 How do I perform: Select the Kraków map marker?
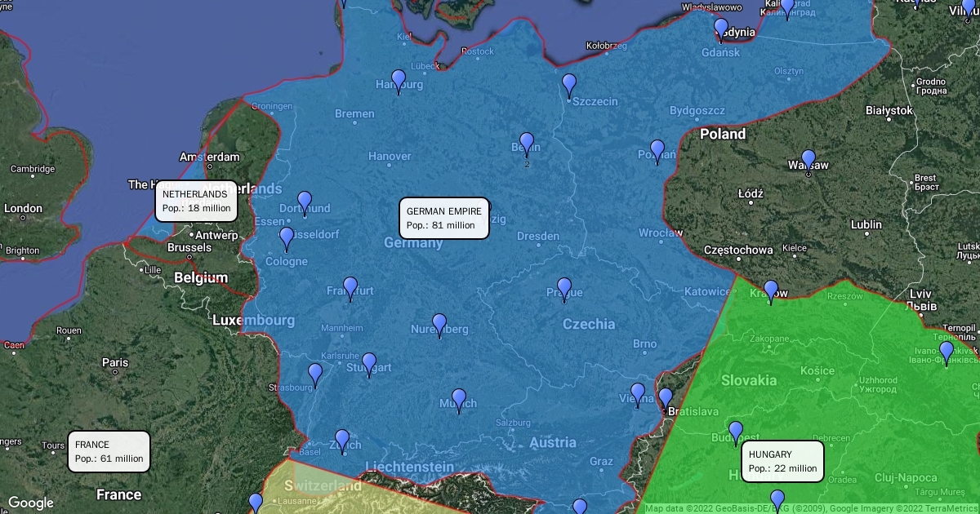coord(771,292)
